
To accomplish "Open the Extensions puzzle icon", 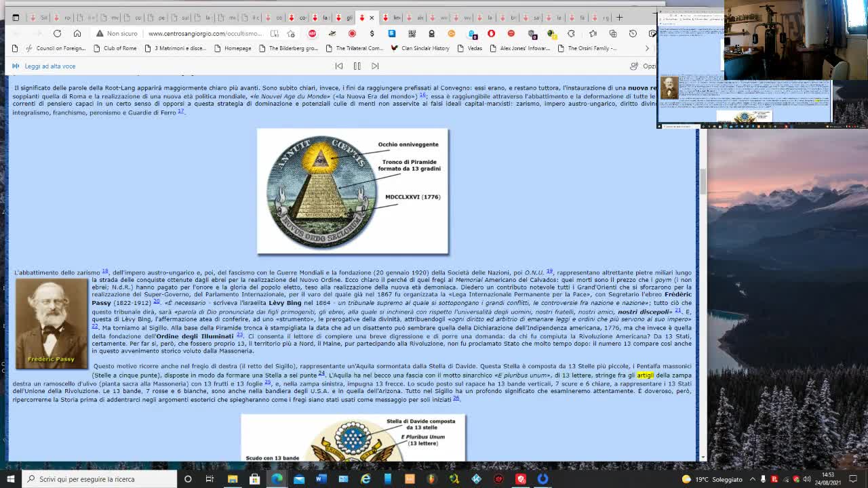I will (571, 33).
